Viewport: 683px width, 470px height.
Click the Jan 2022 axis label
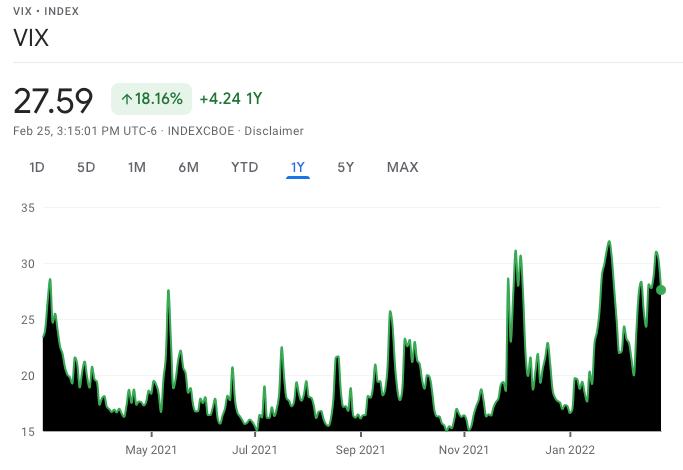click(570, 450)
